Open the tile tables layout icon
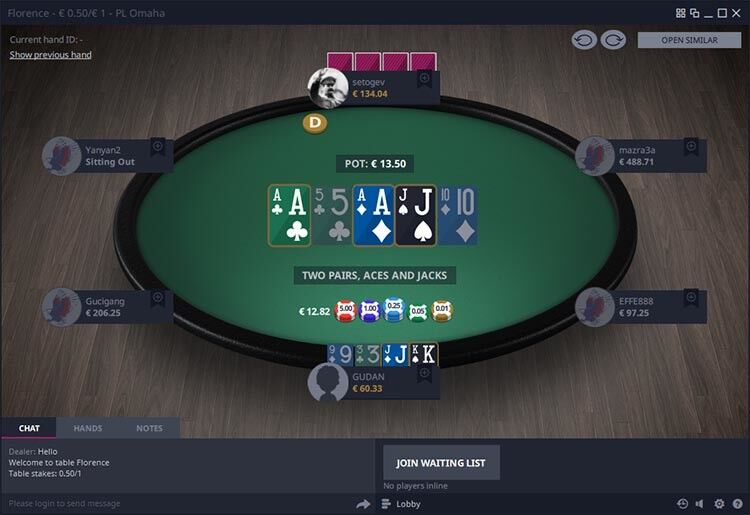 681,13
